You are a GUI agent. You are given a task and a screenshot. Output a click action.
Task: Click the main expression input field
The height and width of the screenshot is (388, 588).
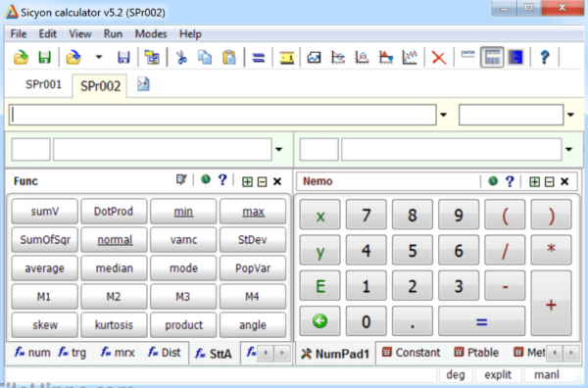point(222,115)
